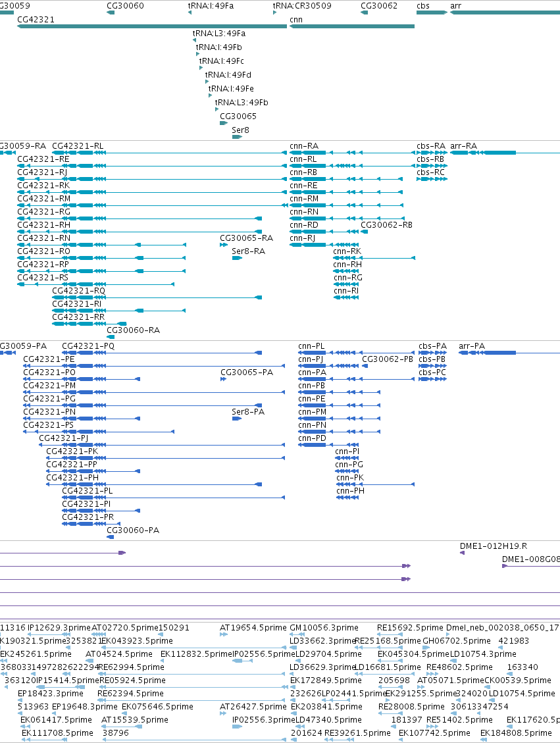
Task: Select the EK112832.5prime EST label
Action: (197, 654)
